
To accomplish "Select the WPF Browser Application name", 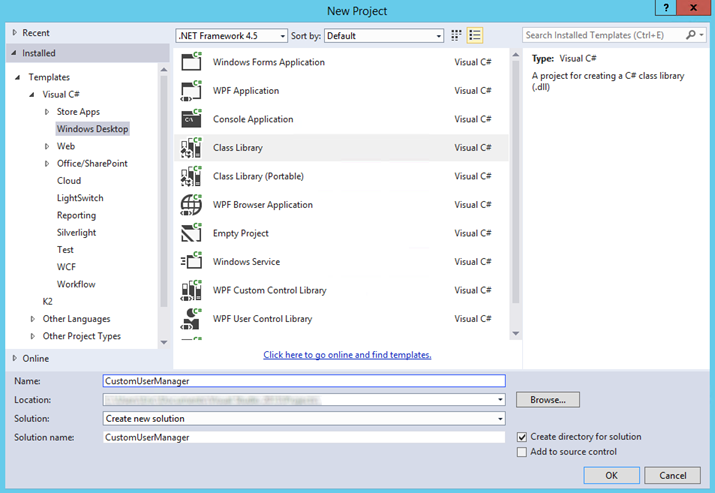I will [x=263, y=205].
